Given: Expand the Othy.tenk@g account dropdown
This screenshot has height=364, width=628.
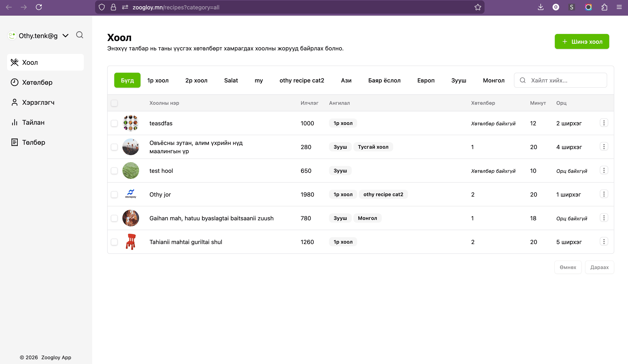Looking at the screenshot, I should click(x=65, y=36).
